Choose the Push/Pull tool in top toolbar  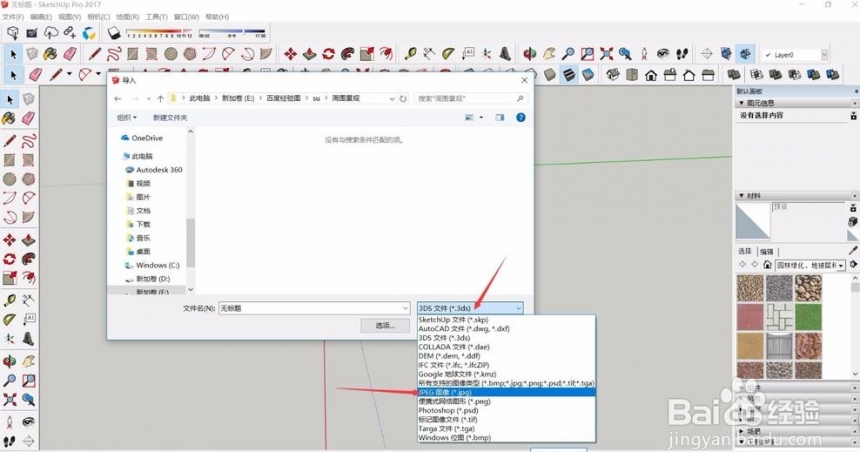pyautogui.click(x=309, y=54)
